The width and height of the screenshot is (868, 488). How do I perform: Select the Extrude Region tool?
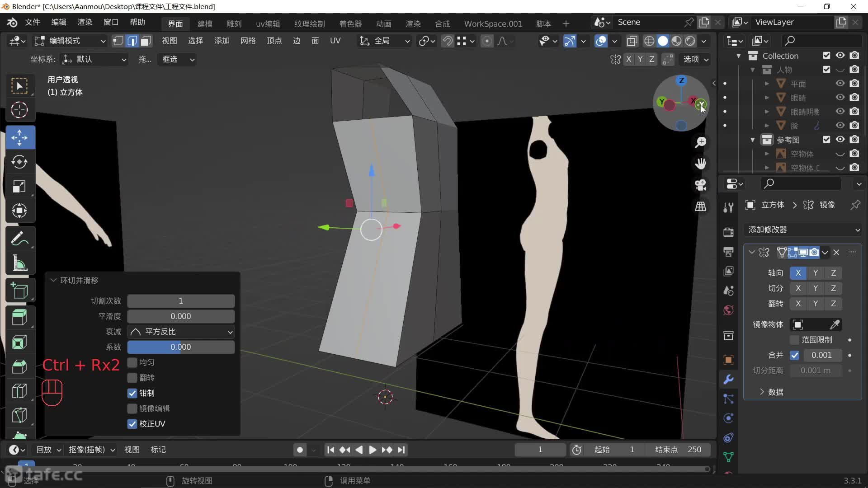pos(19,318)
